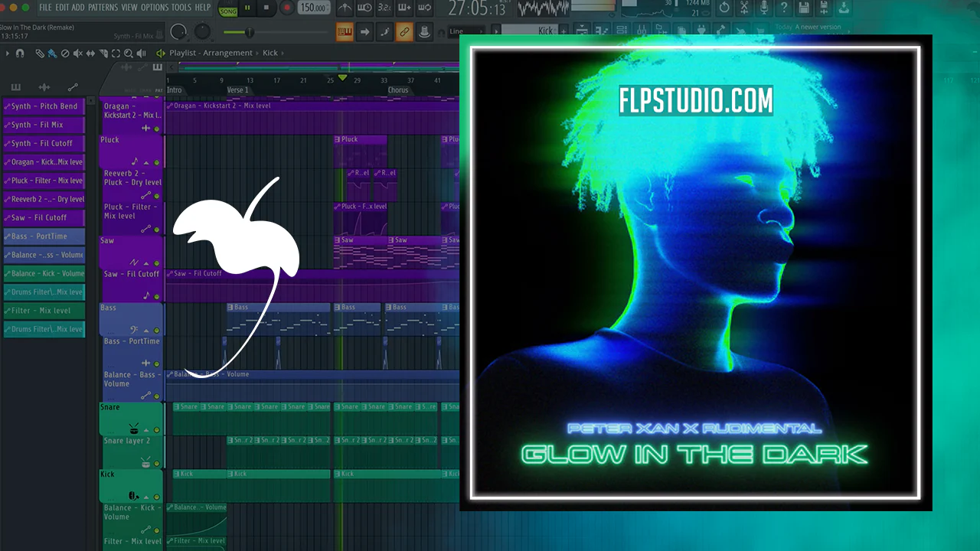The width and height of the screenshot is (980, 551).
Task: Toggle playlist snap magnet
Action: [20, 54]
